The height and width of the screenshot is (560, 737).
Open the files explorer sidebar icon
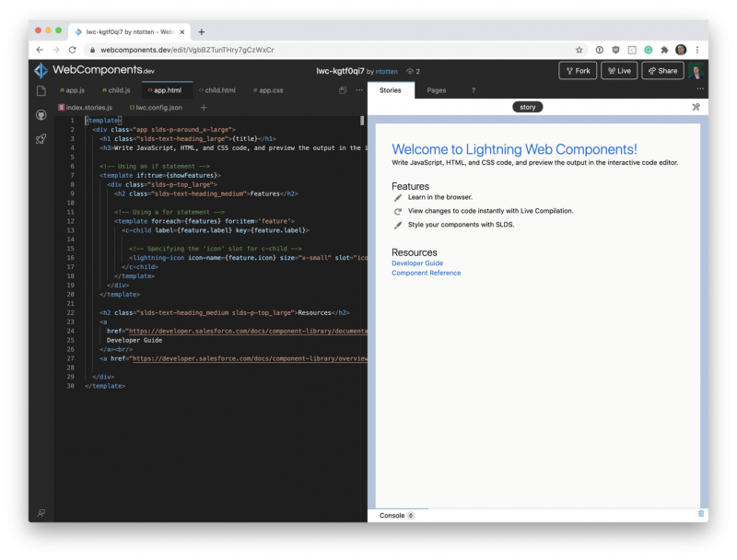coord(41,90)
